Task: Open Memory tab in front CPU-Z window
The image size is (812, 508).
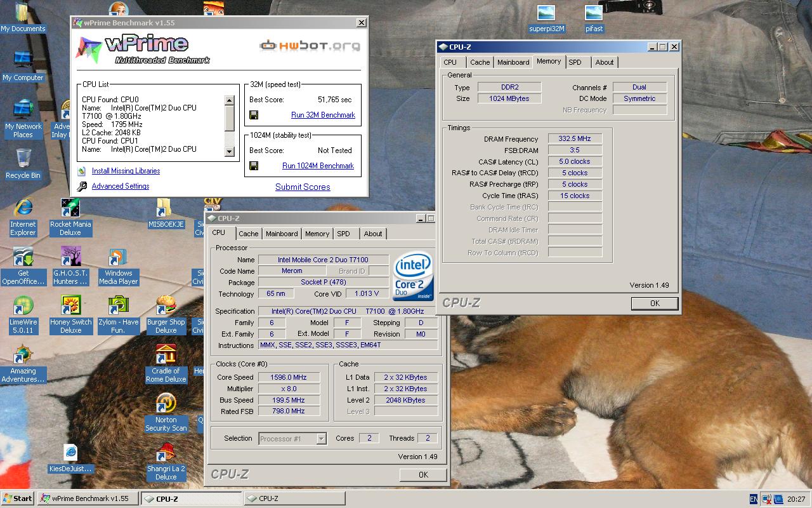Action: pos(317,234)
